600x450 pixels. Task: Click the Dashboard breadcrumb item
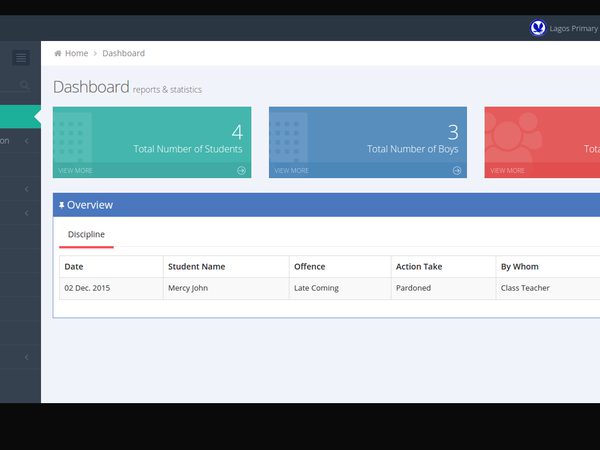click(124, 53)
